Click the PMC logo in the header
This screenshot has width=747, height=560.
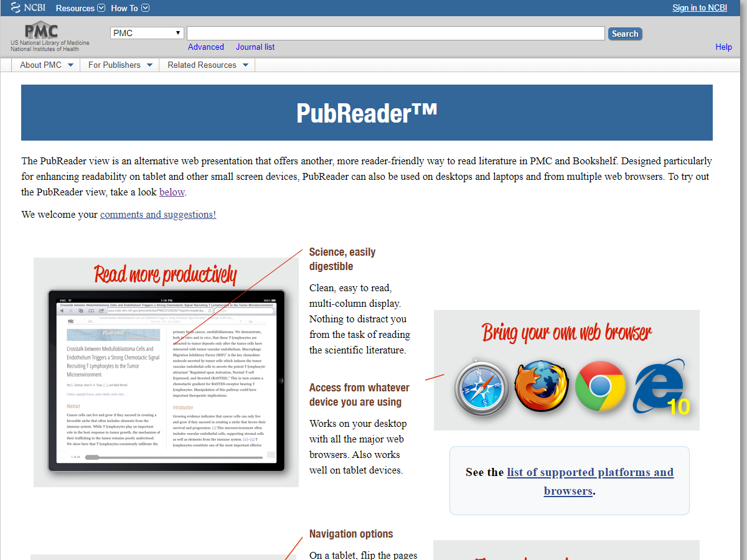42,31
